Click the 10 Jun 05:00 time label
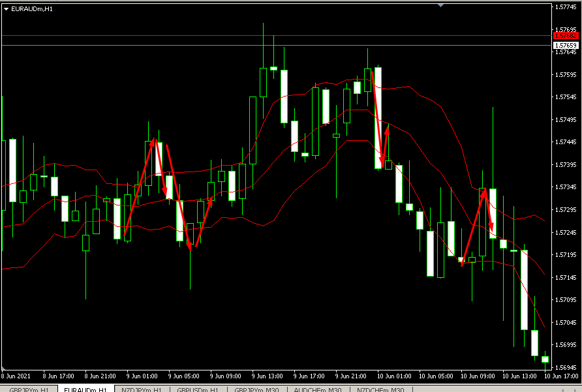The image size is (582, 392). tap(436, 376)
